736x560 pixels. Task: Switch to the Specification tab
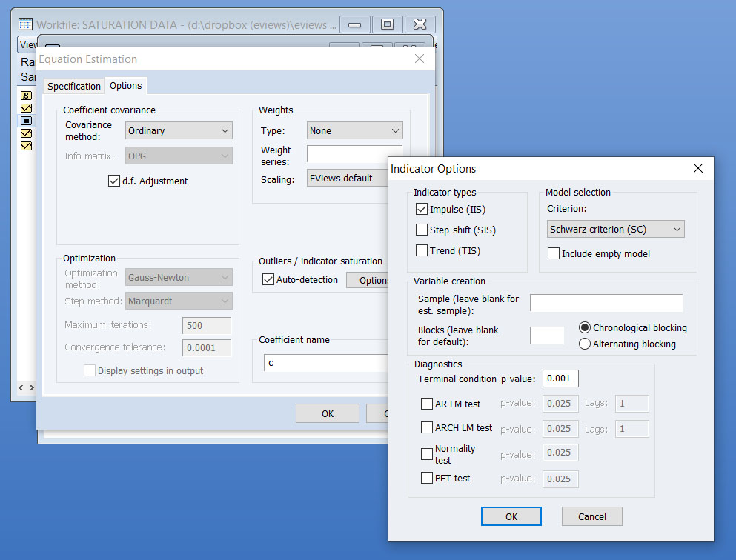pos(74,87)
